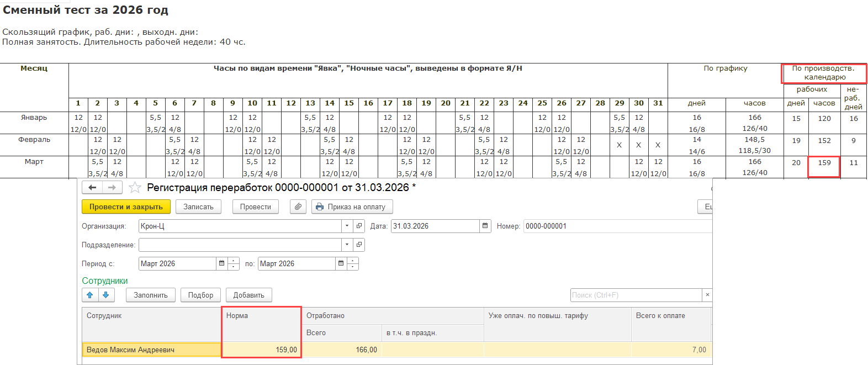868x365 pixels.
Task: Move employee row up with blue arrow
Action: [90, 295]
